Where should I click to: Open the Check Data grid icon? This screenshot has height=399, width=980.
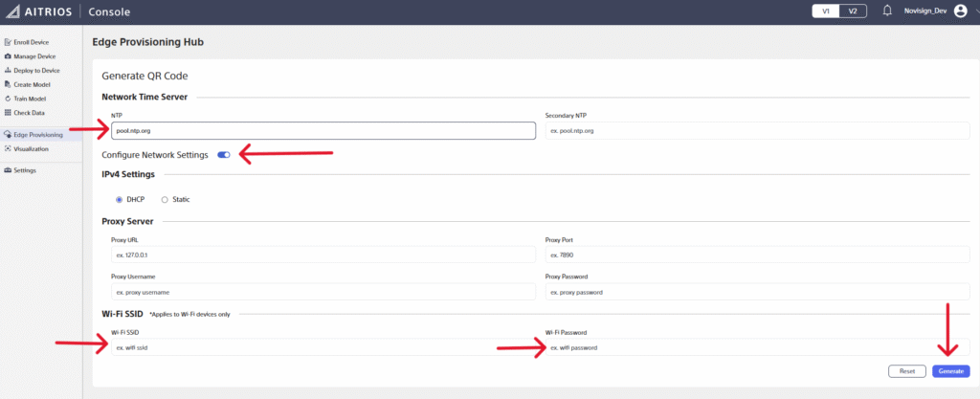pyautogui.click(x=8, y=113)
